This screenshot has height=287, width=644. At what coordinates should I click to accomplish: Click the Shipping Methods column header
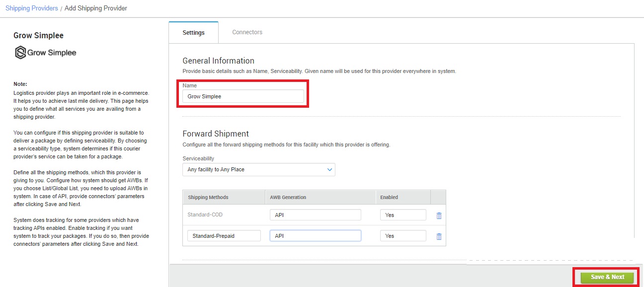[x=208, y=197]
